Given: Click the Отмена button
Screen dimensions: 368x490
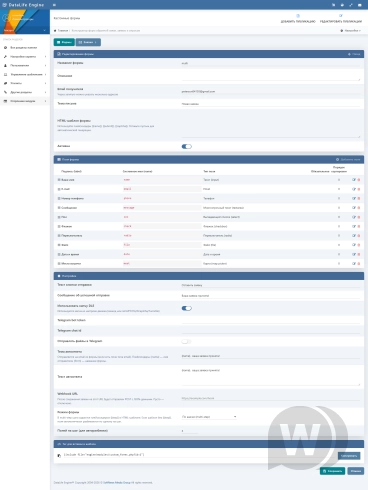Looking at the screenshot, I should (356, 471).
